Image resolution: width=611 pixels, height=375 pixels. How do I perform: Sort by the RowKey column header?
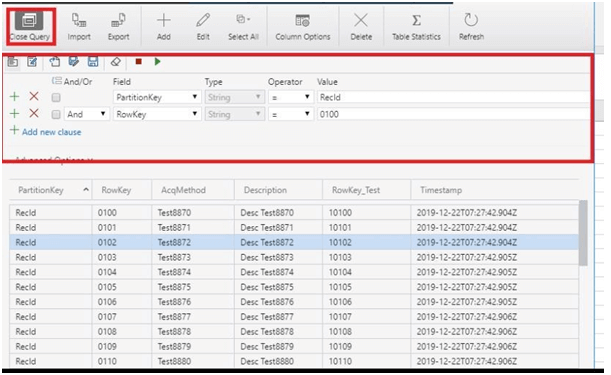tap(116, 190)
